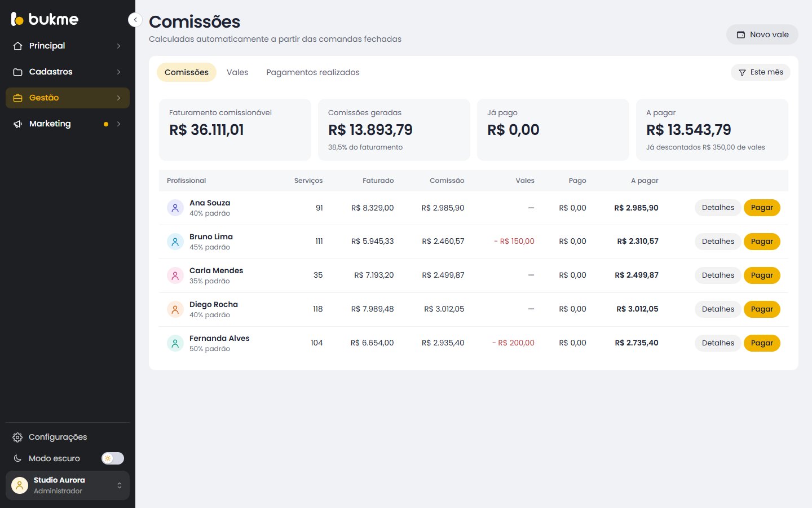Open Detalhes for Ana Souza
Viewport: 812px width, 508px height.
[718, 208]
